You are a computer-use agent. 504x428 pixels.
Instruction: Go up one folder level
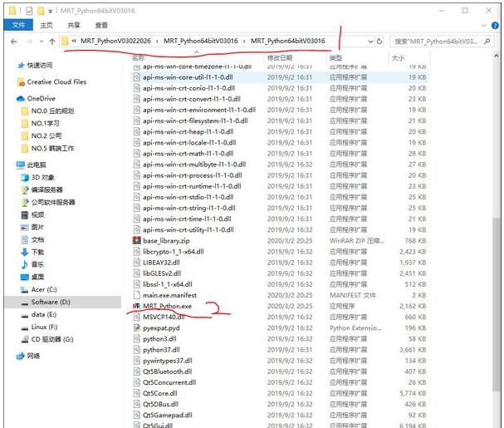52,42
